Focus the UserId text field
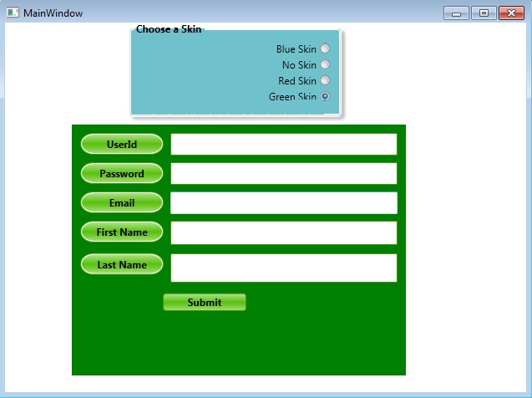The image size is (532, 398). tap(284, 144)
